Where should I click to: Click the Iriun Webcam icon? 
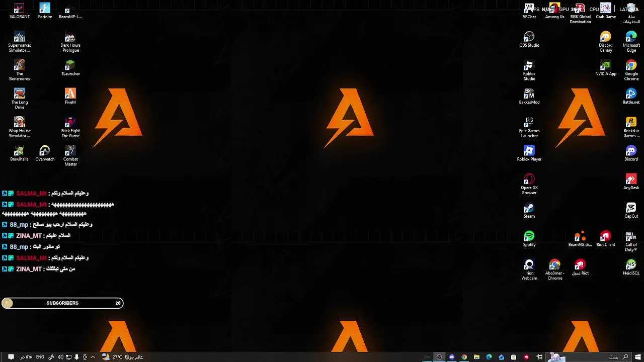(x=529, y=270)
